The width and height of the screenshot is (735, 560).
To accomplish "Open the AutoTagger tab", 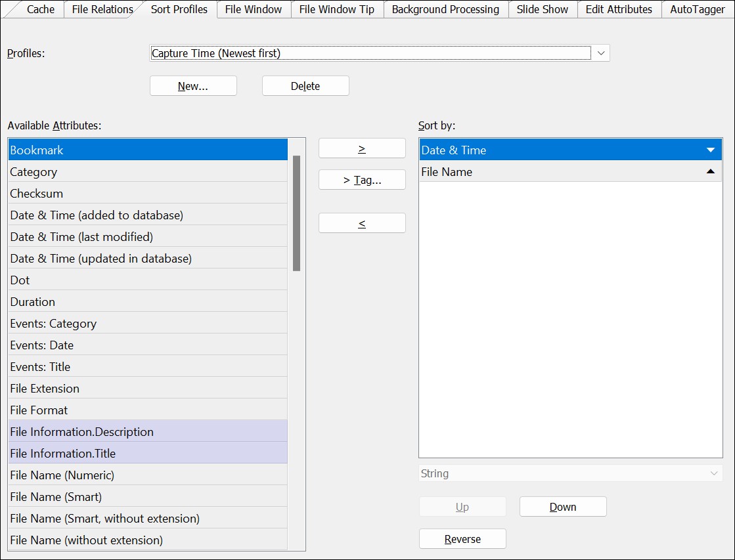I will [x=697, y=9].
